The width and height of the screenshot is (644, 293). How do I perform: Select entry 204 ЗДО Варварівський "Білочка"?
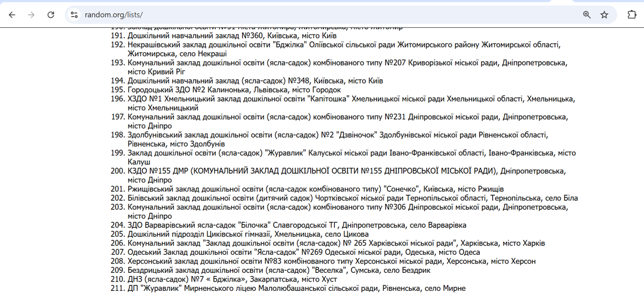click(297, 225)
